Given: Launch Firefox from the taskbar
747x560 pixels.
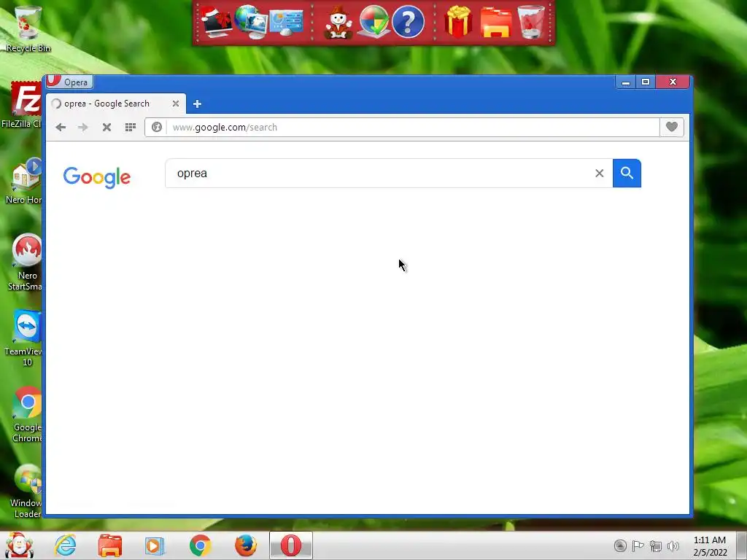Looking at the screenshot, I should click(x=246, y=545).
